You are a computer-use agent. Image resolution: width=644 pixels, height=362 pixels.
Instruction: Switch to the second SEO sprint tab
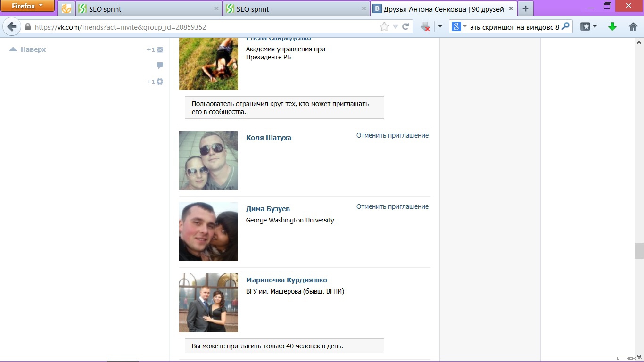pyautogui.click(x=296, y=9)
